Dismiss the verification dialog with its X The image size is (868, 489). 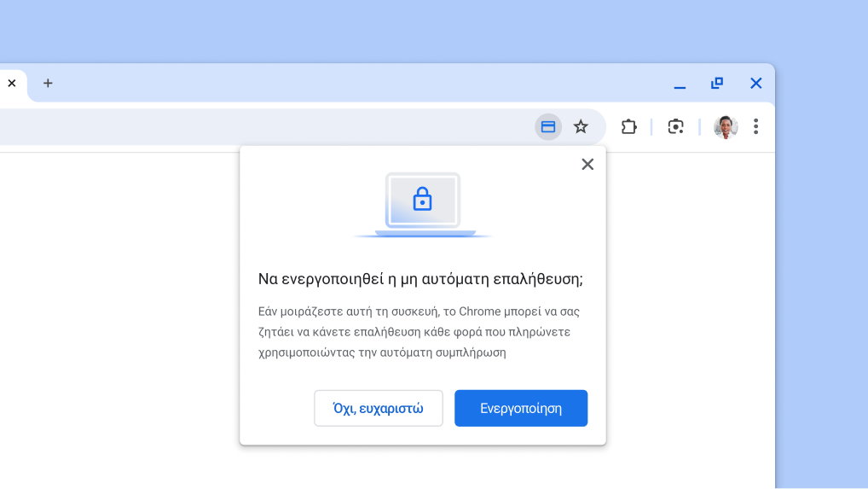587,165
